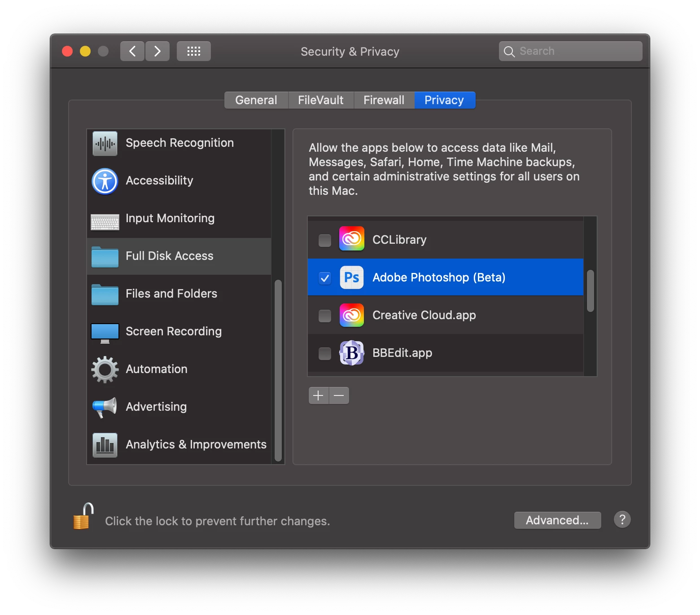This screenshot has height=615, width=700.
Task: Click the Files and Folders folder icon
Action: 105,294
